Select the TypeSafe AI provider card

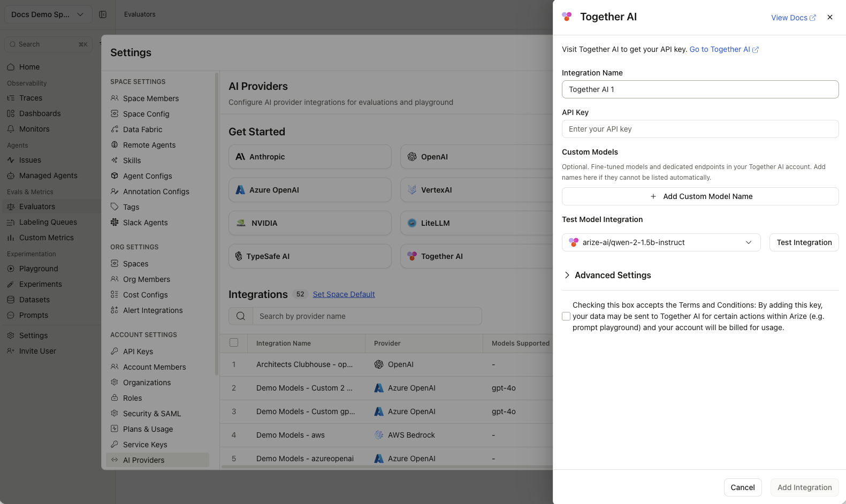point(310,256)
